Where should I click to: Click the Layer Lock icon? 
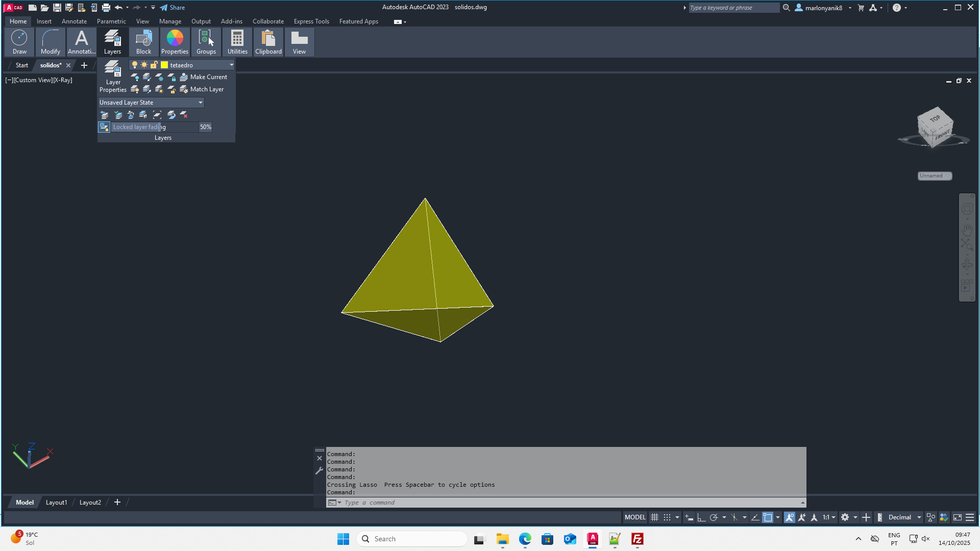pyautogui.click(x=171, y=77)
